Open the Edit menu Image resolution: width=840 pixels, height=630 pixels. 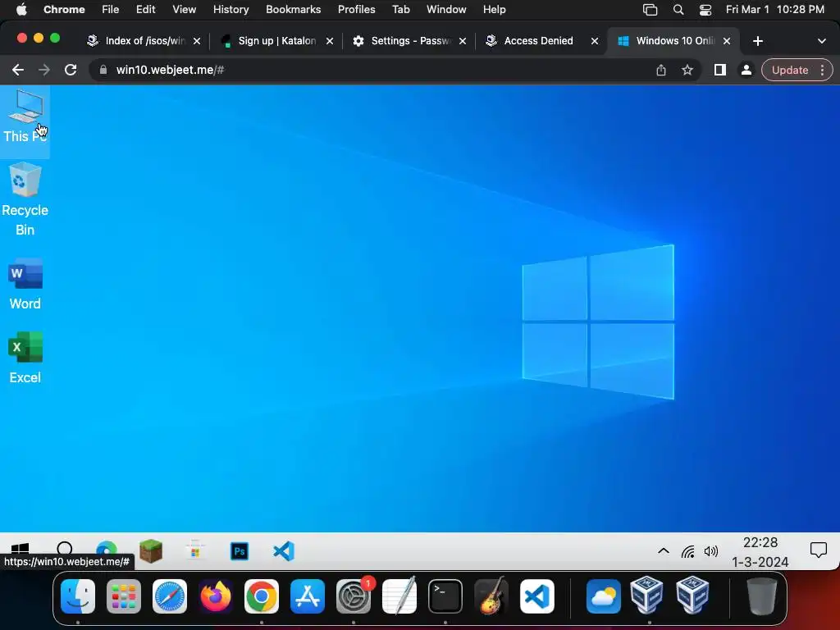point(146,9)
